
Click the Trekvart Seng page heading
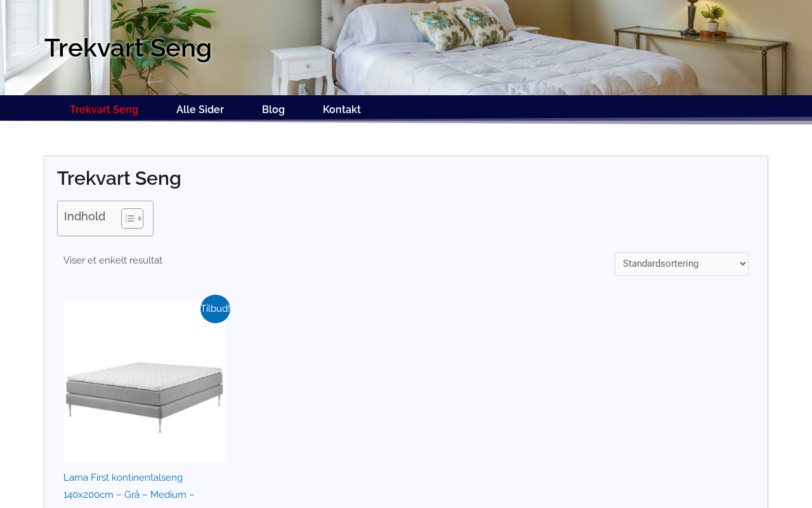click(x=119, y=178)
